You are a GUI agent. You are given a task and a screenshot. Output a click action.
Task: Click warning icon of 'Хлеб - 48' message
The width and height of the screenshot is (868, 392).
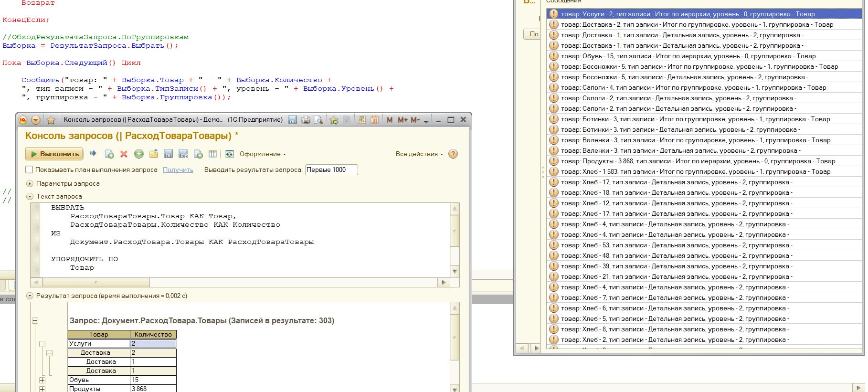(554, 255)
